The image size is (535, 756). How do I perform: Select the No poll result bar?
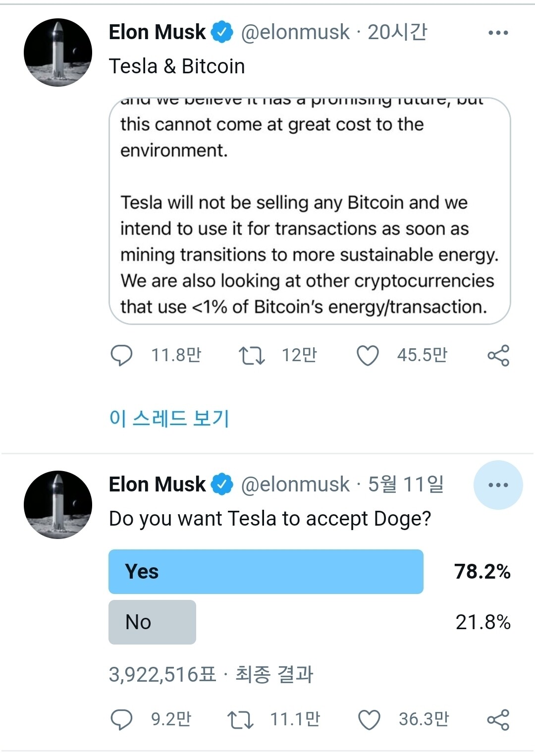coord(152,622)
